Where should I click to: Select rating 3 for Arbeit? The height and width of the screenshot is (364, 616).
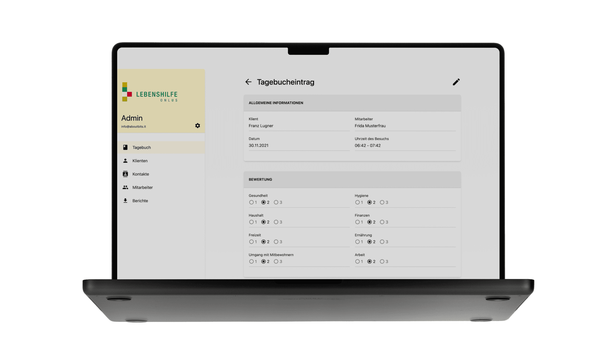(x=382, y=262)
